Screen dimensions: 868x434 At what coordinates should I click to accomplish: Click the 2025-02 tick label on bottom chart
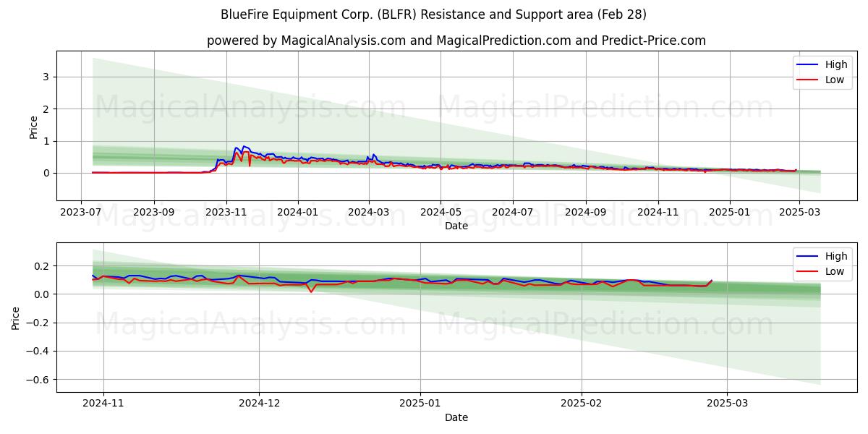pos(582,405)
